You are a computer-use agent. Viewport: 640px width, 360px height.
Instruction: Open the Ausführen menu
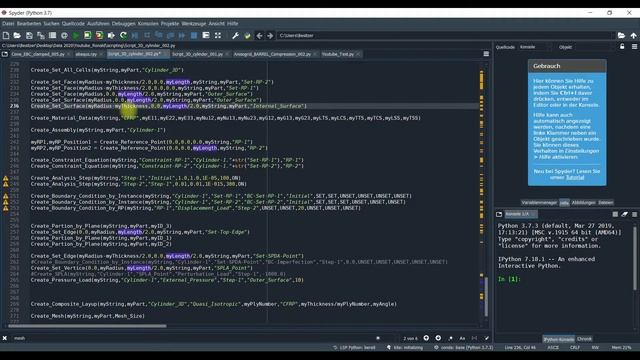click(x=98, y=24)
